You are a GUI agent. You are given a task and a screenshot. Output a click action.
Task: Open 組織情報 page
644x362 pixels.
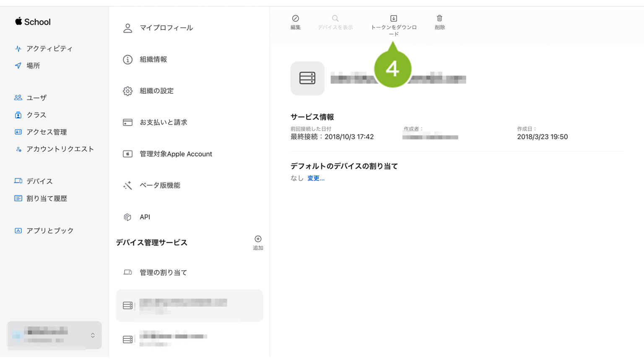[x=153, y=59]
